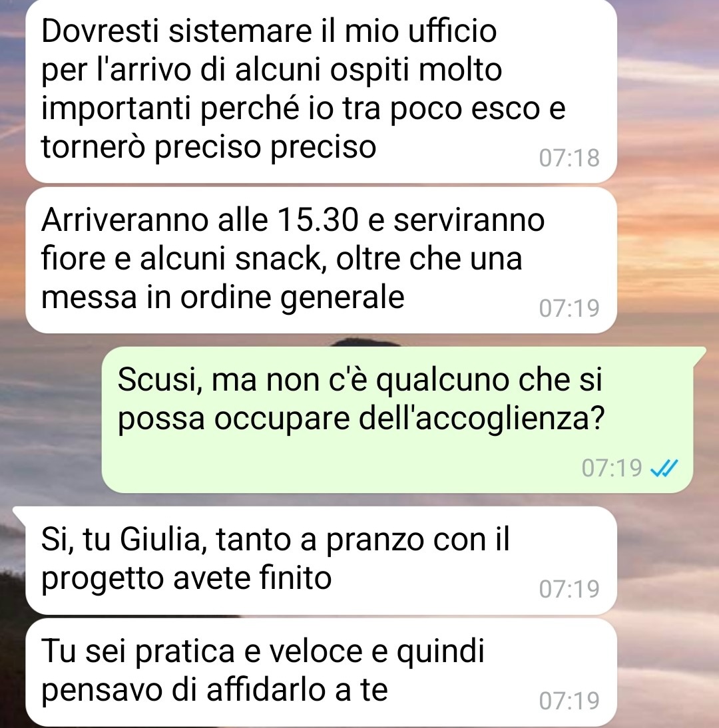
Task: Tap the green sent message "Scusi, ma non c'è qualcuno"
Action: [x=397, y=420]
